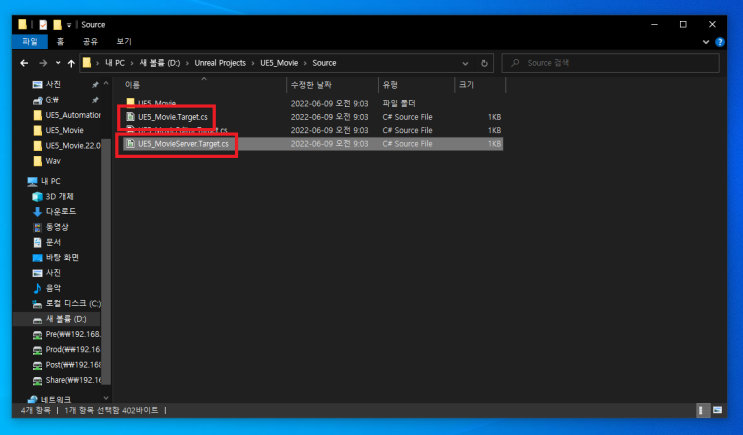Image resolution: width=743 pixels, height=435 pixels.
Task: Click 새 볼륨 (D:) breadcrumb
Action: 160,63
